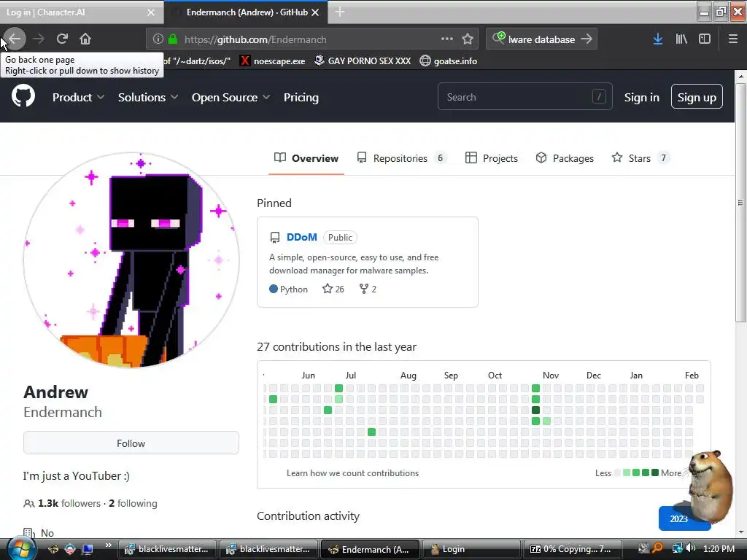
Task: Switch to the Packages tab
Action: pos(565,158)
